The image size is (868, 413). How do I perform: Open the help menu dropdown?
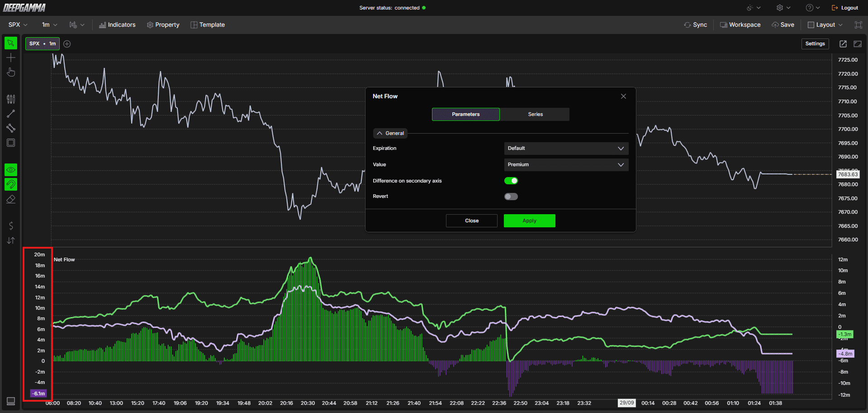(x=813, y=8)
